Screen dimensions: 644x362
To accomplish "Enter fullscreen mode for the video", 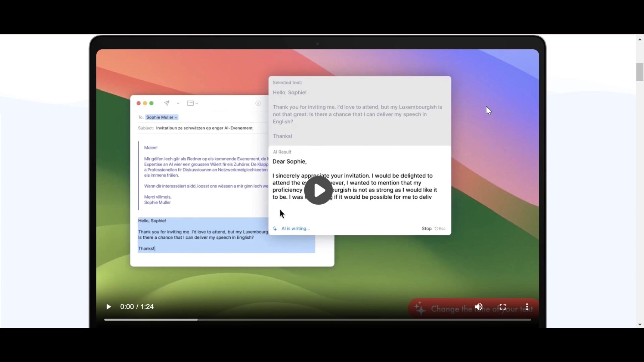I will point(502,307).
